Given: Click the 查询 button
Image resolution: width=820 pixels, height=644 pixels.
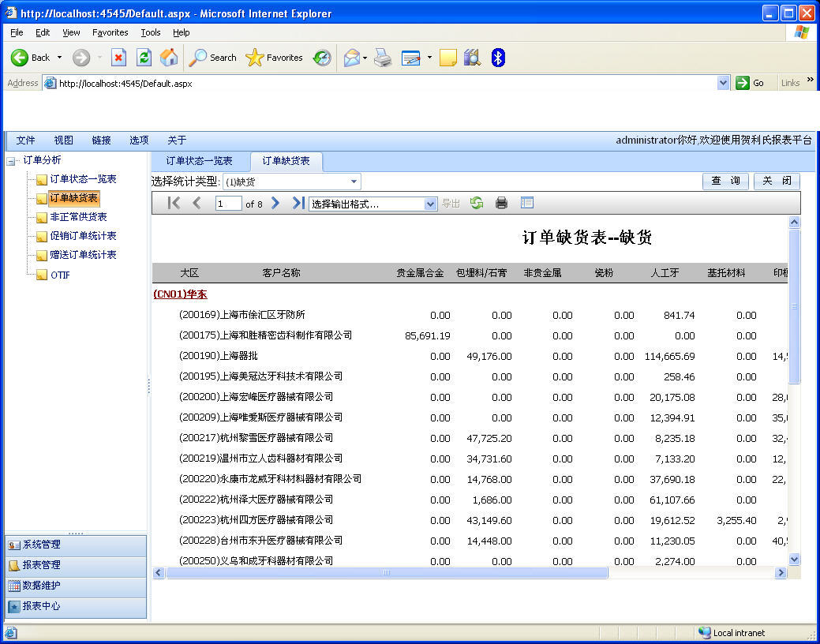Looking at the screenshot, I should [x=725, y=181].
